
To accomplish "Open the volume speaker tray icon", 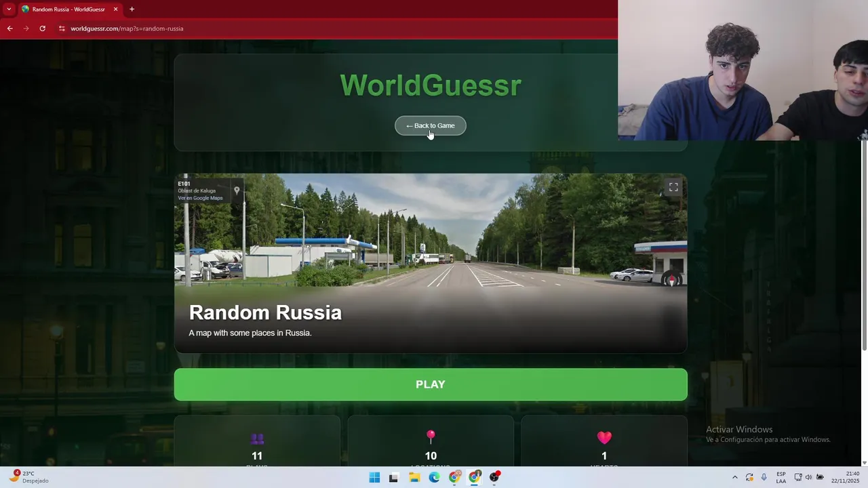I will pos(808,477).
